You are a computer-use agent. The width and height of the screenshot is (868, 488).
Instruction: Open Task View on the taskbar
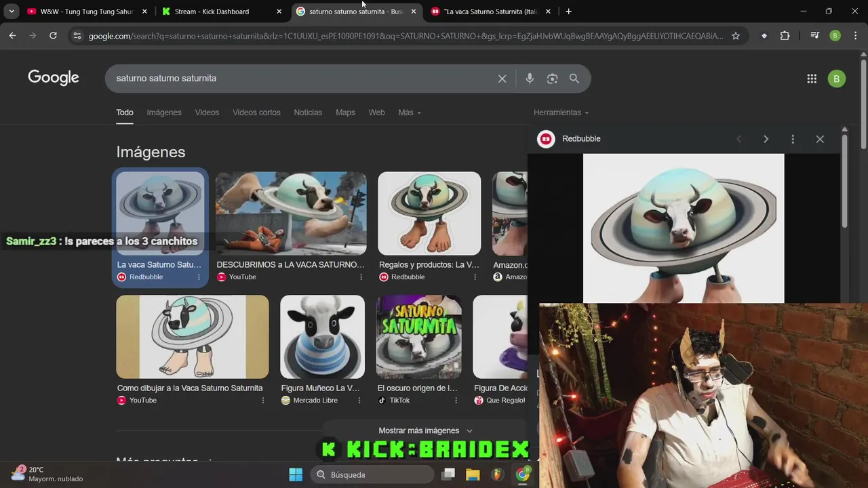pos(448,474)
